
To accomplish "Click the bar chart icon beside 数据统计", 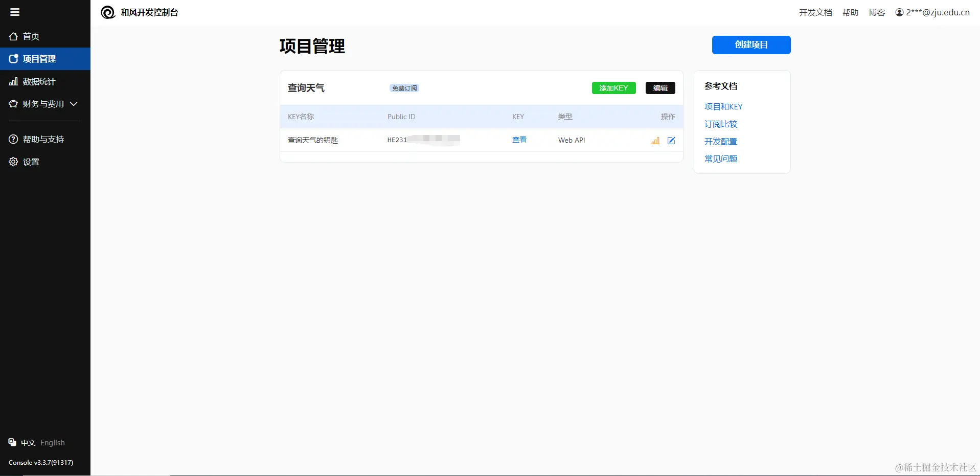I will 13,81.
